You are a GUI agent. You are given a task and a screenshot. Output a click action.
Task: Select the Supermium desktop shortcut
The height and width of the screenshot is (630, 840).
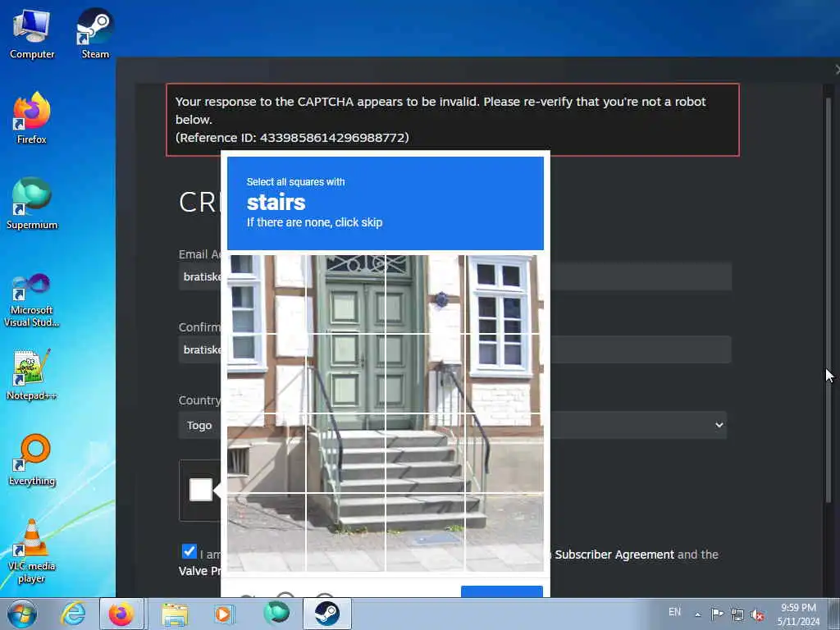pyautogui.click(x=32, y=203)
